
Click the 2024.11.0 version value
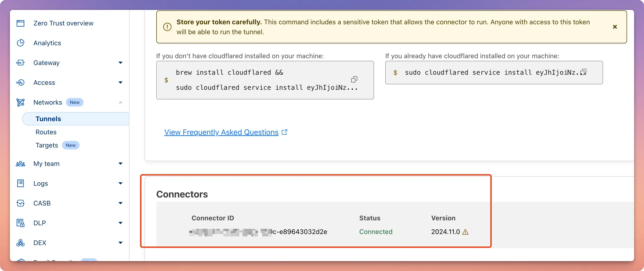click(446, 232)
